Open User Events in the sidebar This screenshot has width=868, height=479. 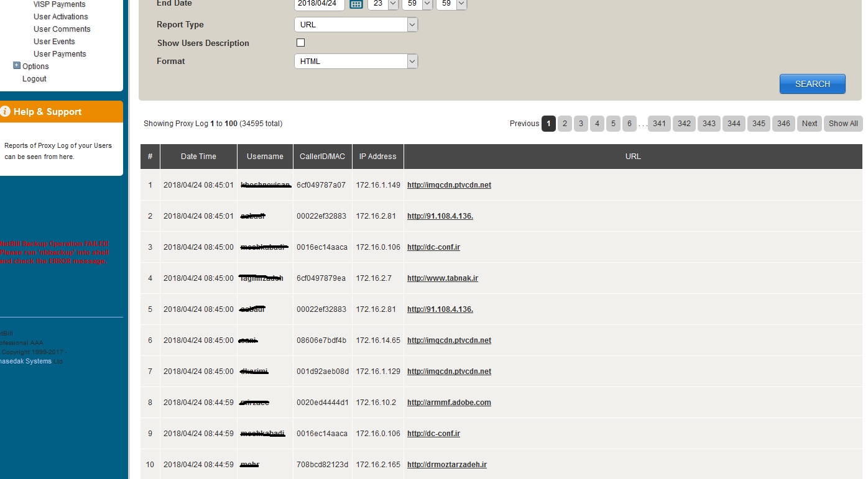[54, 42]
